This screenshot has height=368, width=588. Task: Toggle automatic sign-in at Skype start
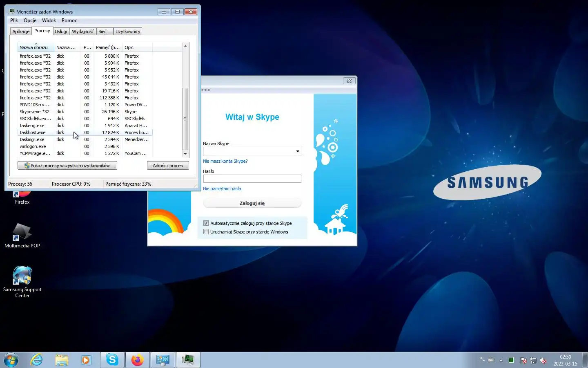pyautogui.click(x=206, y=223)
